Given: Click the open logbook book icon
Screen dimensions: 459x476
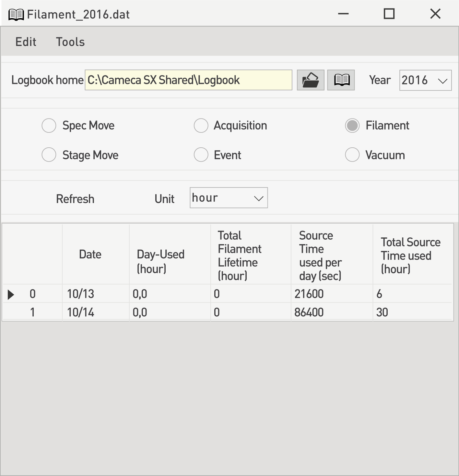Looking at the screenshot, I should (341, 80).
